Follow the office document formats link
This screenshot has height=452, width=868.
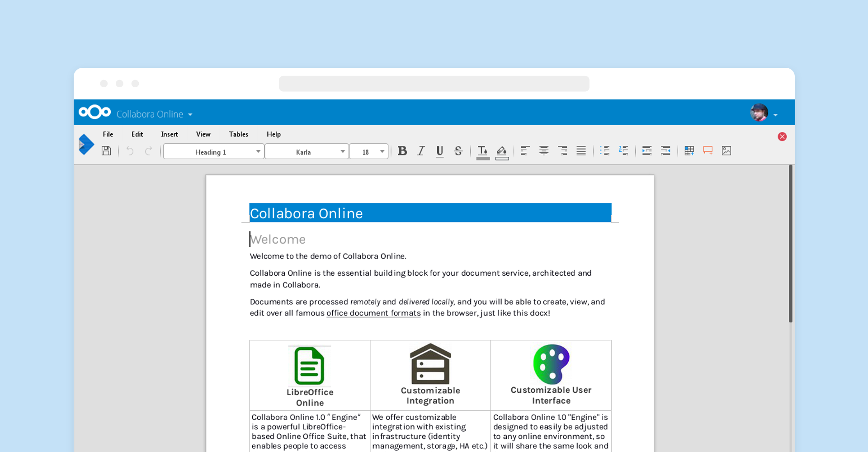[x=373, y=313]
